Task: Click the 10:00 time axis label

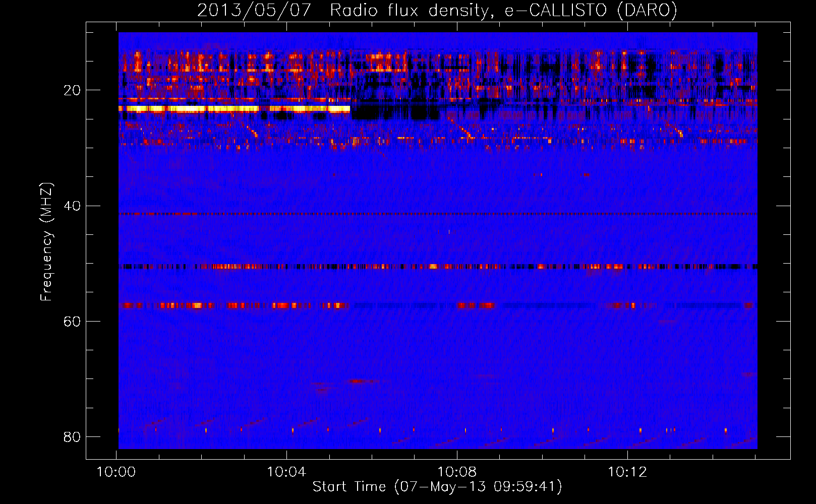Action: (116, 472)
